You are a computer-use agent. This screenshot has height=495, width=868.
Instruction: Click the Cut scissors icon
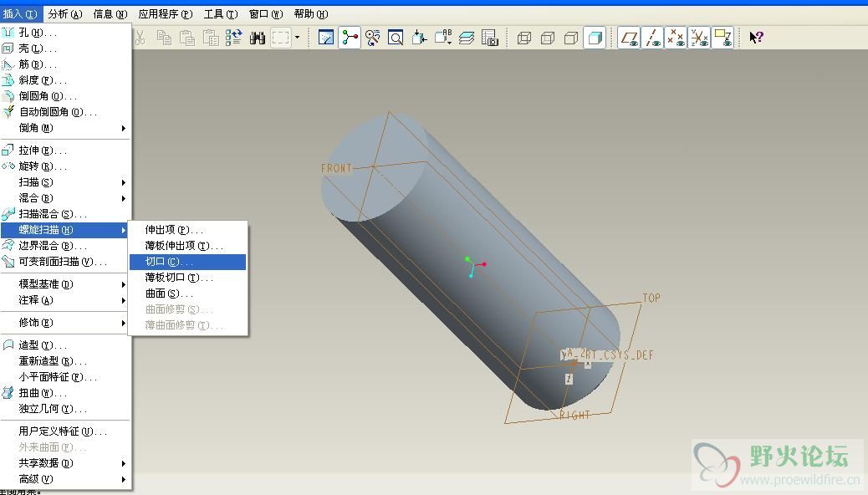click(x=140, y=38)
